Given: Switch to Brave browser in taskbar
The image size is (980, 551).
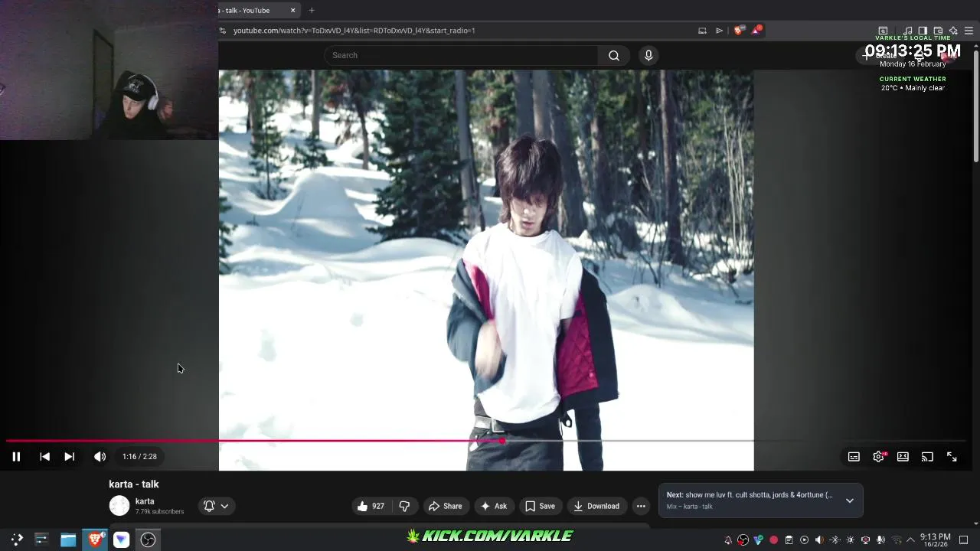Looking at the screenshot, I should [95, 540].
